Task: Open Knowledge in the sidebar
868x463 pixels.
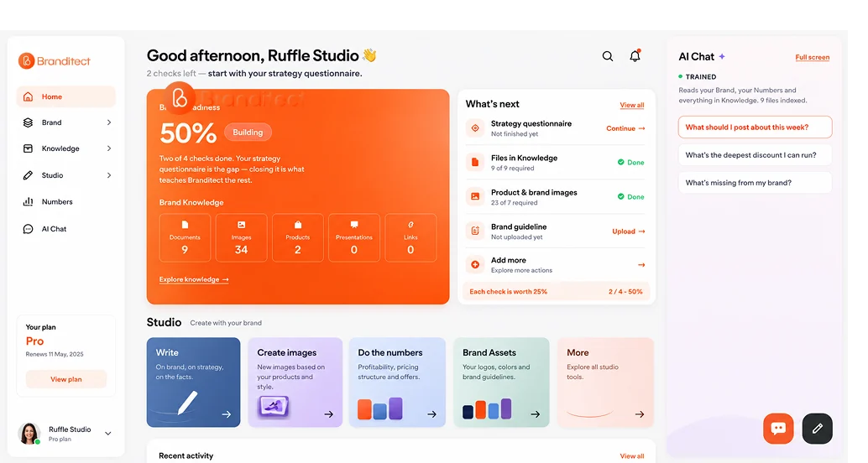Action: tap(65, 148)
